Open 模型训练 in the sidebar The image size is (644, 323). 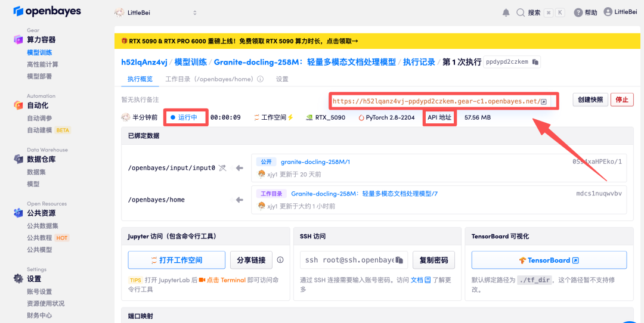tap(39, 52)
